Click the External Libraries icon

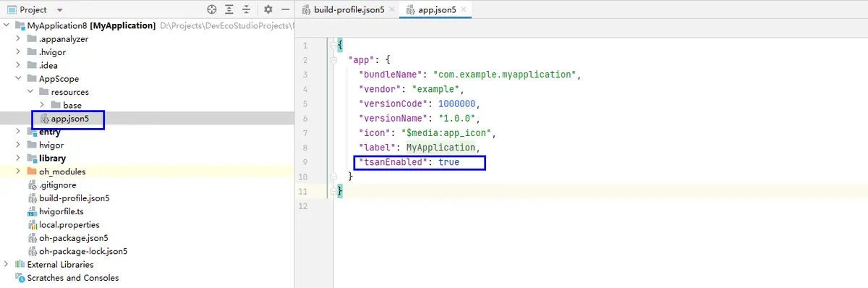click(x=20, y=264)
